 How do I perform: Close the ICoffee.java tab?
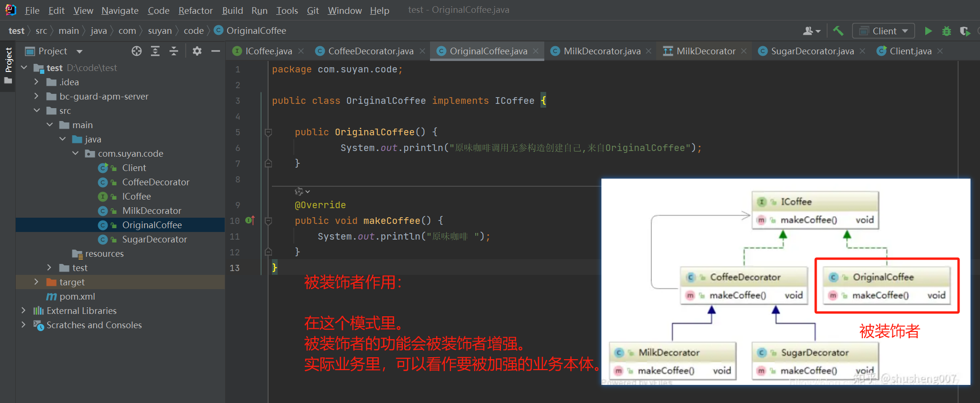301,51
